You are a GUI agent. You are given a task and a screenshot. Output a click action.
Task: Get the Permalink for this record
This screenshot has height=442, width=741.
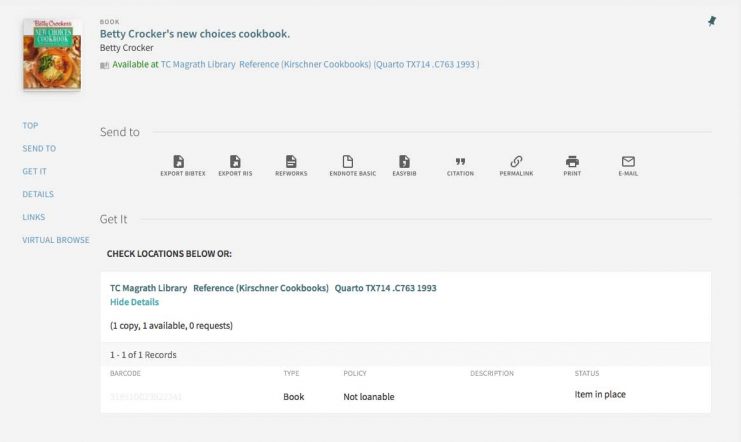coord(516,164)
